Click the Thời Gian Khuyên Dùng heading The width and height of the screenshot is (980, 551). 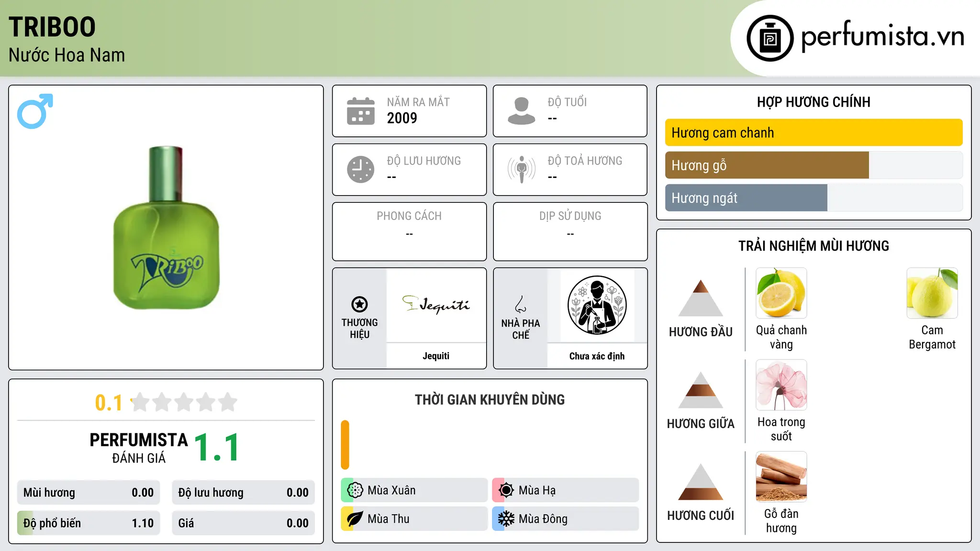tap(490, 400)
